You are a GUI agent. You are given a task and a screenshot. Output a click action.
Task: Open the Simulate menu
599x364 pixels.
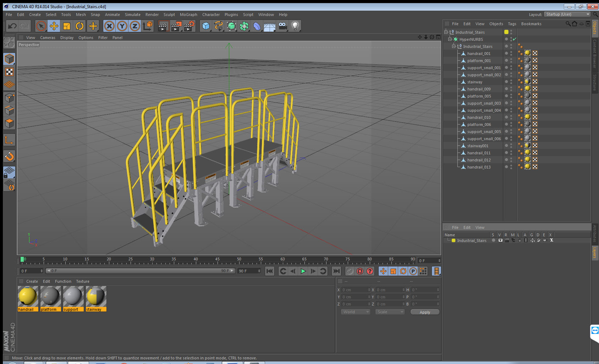click(x=133, y=15)
